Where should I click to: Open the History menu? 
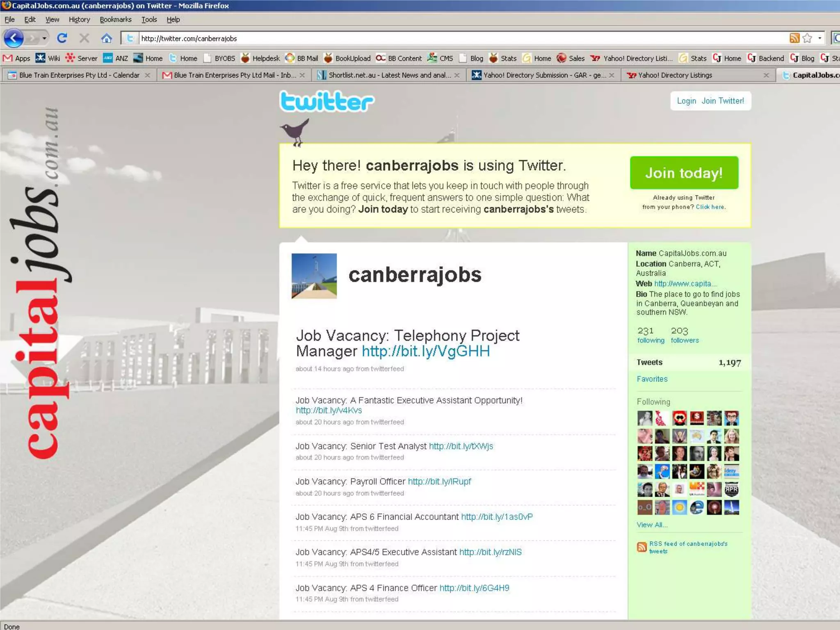pos(79,19)
